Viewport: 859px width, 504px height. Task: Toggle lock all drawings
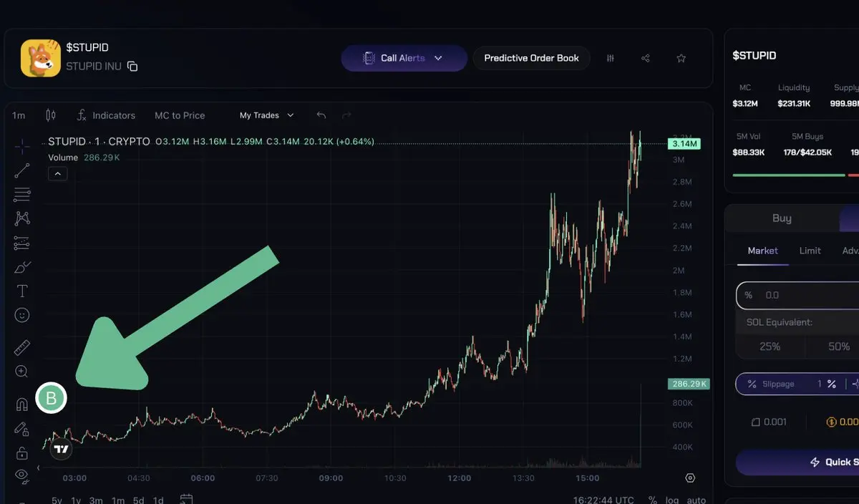point(22,452)
